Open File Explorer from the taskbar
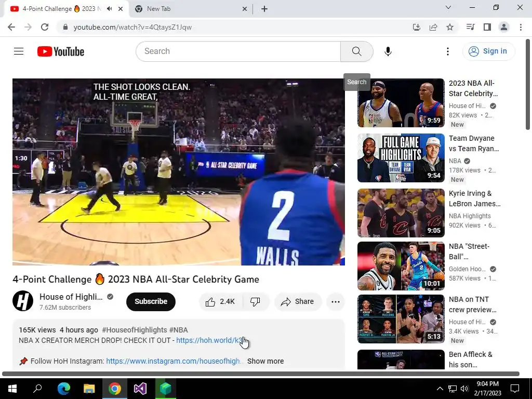The image size is (532, 399). [89, 389]
